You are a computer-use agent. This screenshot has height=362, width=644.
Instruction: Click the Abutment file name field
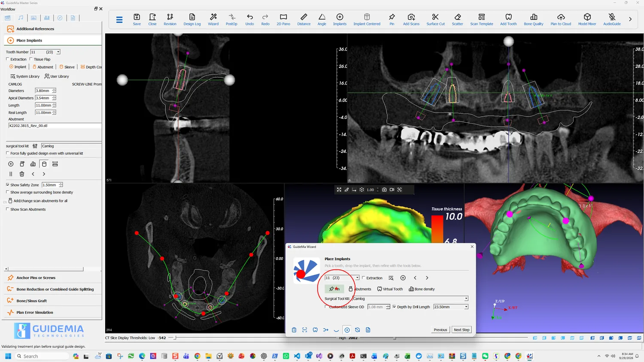coord(55,126)
